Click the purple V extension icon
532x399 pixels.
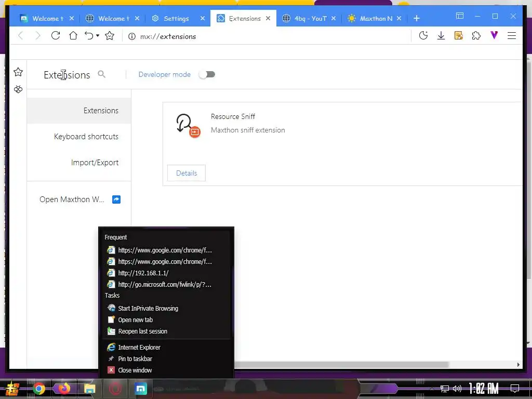coord(495,35)
